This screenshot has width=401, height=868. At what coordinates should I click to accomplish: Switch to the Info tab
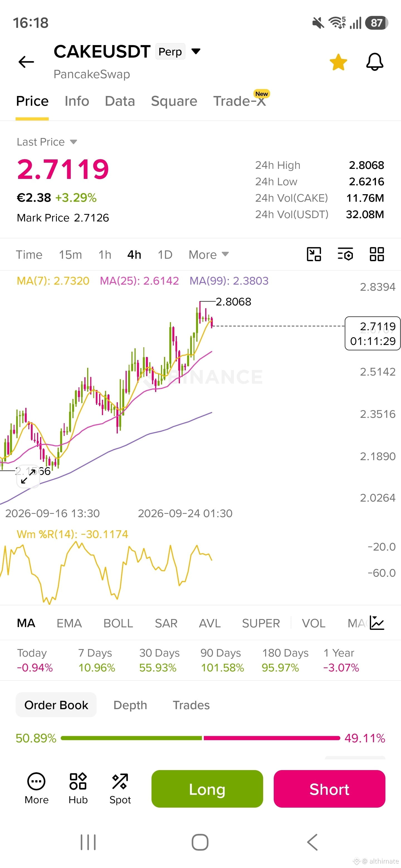[x=77, y=101]
